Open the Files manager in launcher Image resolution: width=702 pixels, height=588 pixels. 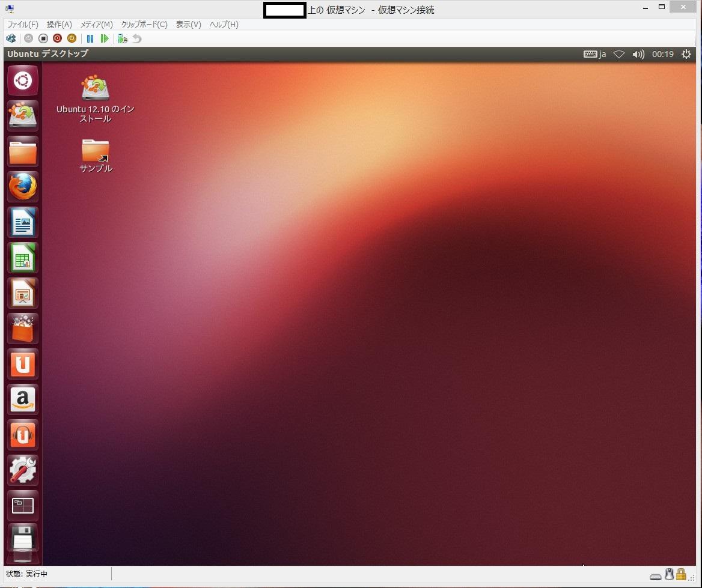22,151
